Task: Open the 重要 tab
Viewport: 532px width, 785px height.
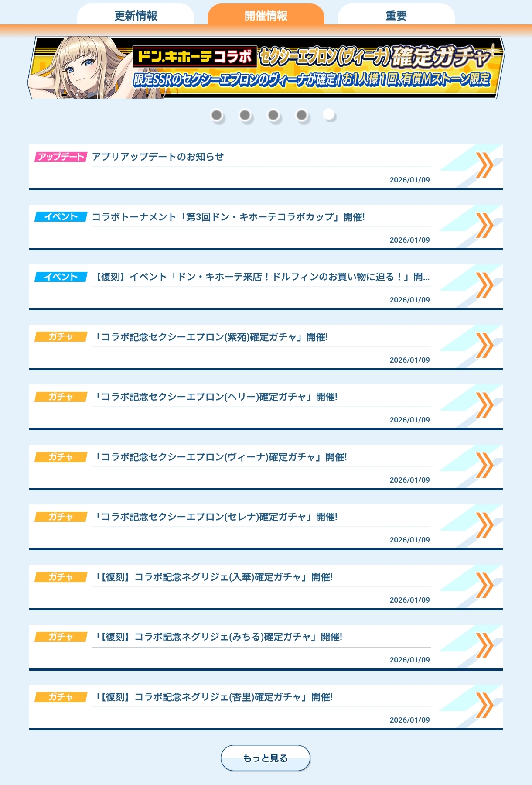Action: click(396, 15)
